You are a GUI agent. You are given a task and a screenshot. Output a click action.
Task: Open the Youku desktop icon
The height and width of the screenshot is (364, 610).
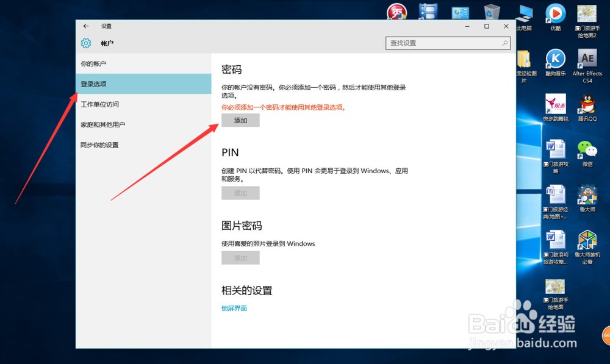pyautogui.click(x=555, y=18)
